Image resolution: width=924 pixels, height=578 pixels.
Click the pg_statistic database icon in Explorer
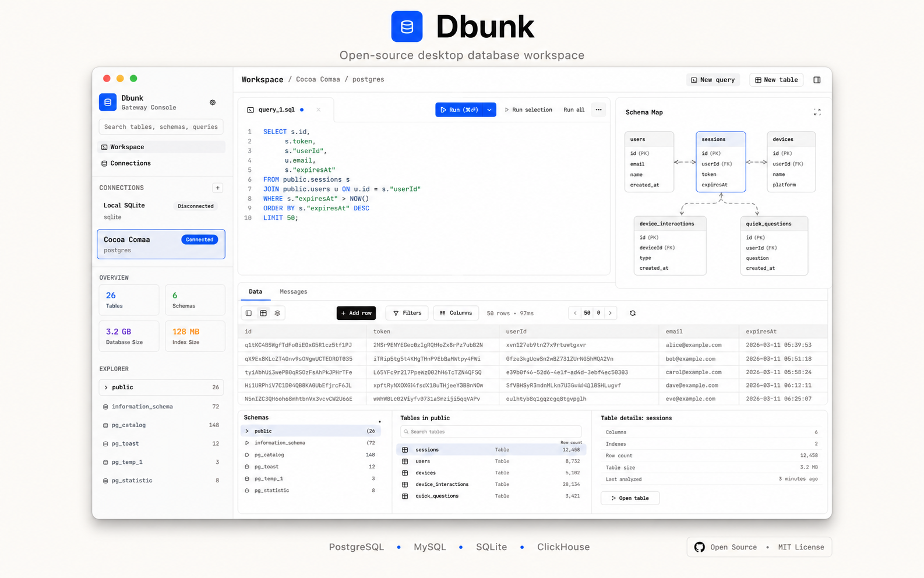[105, 481]
